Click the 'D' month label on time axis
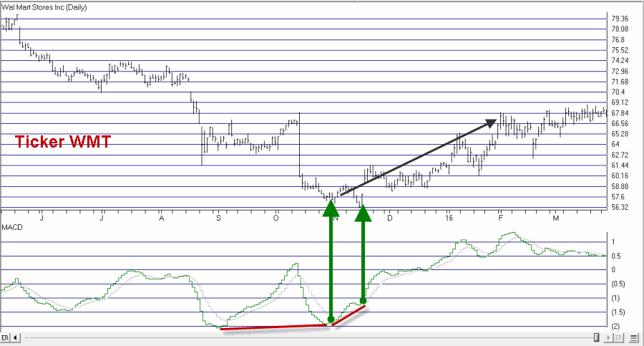 click(x=390, y=218)
